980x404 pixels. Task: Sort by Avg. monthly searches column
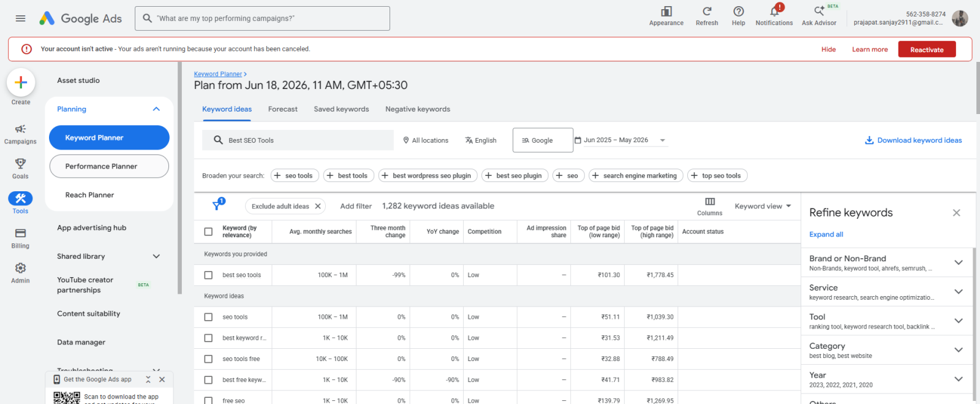pos(320,232)
